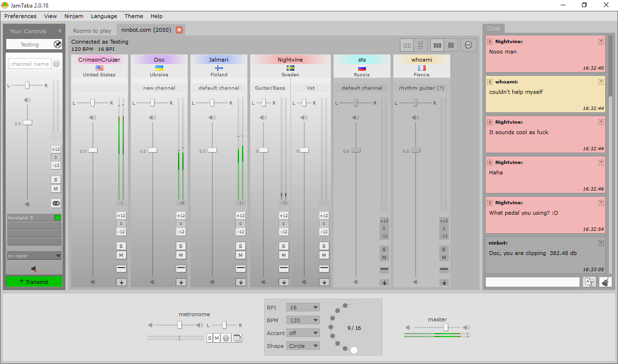Image resolution: width=618 pixels, height=364 pixels.
Task: Toggle the local channel stereo link icon
Action: point(56,203)
